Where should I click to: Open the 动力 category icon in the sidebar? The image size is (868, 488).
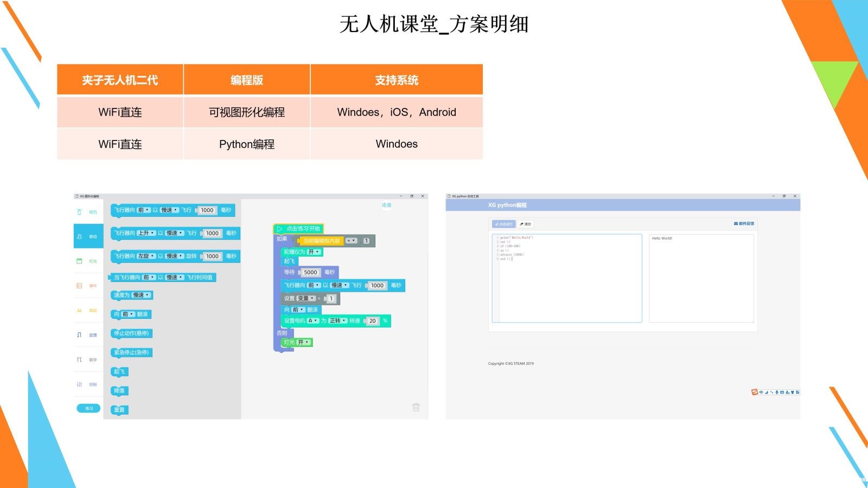point(79,212)
